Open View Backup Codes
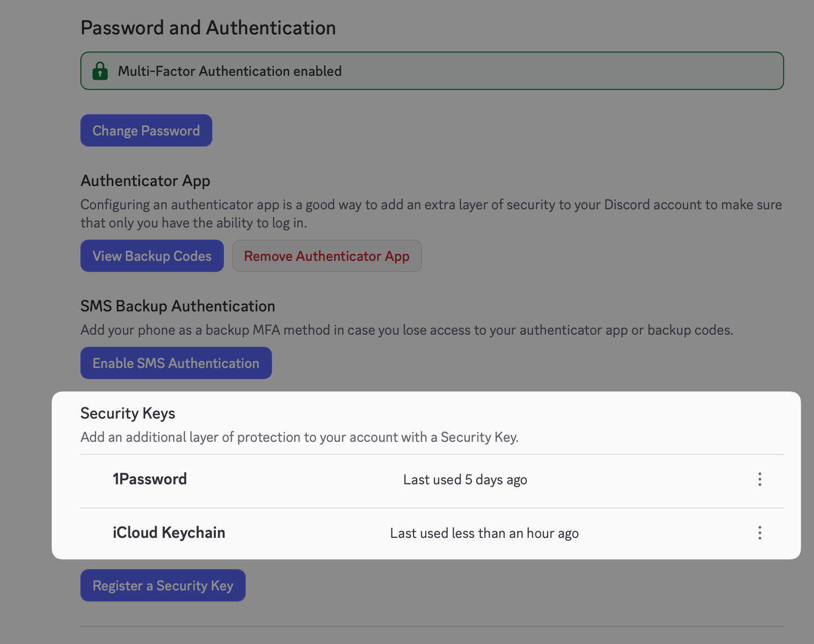This screenshot has height=644, width=814. pos(152,256)
